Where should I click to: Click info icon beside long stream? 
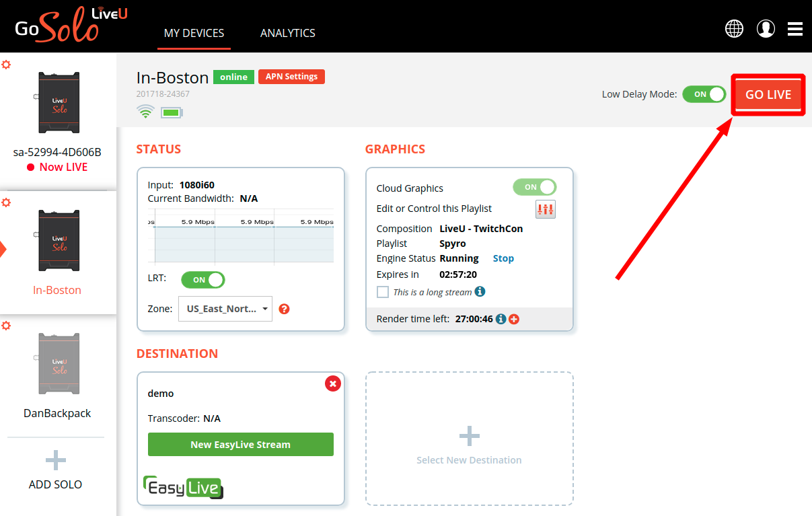[480, 291]
